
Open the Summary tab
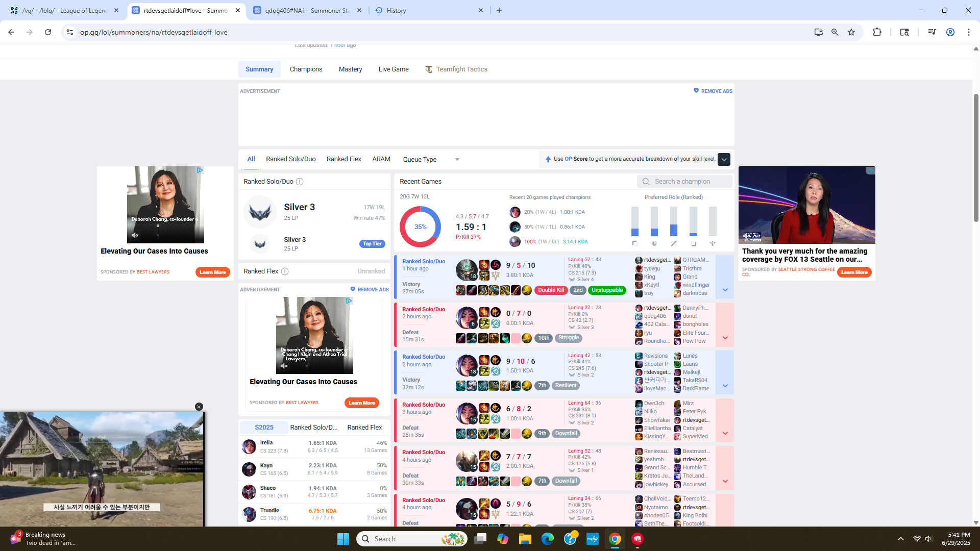pos(259,69)
